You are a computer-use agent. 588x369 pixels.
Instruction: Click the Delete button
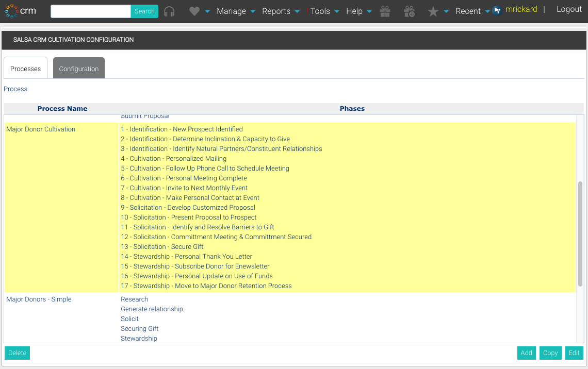[x=17, y=353]
